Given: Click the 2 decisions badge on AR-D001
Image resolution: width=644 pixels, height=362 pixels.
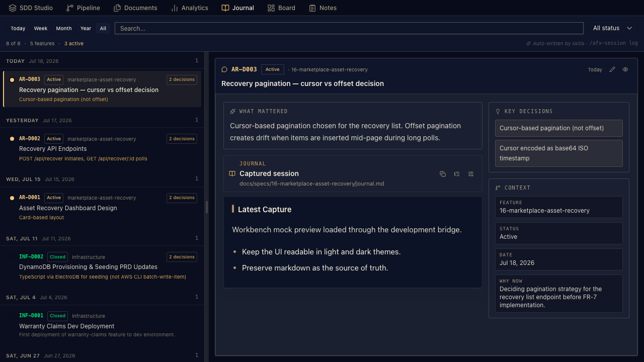Looking at the screenshot, I should (182, 198).
